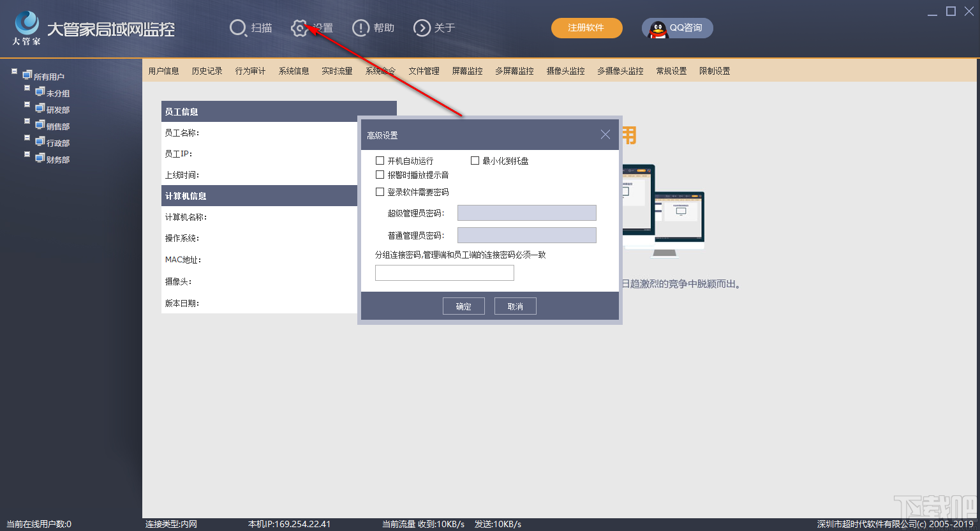
Task: Select the 限制设置 tab
Action: (x=714, y=70)
